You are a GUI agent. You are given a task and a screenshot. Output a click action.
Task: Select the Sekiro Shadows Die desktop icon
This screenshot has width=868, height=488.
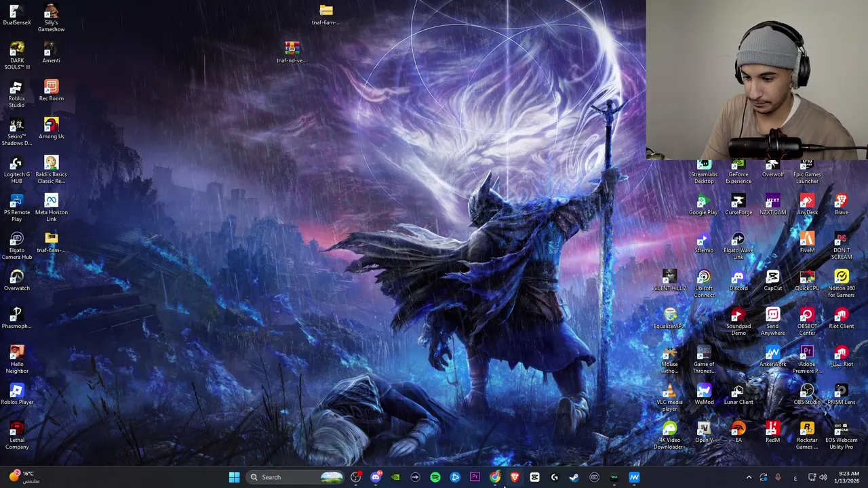(17, 132)
